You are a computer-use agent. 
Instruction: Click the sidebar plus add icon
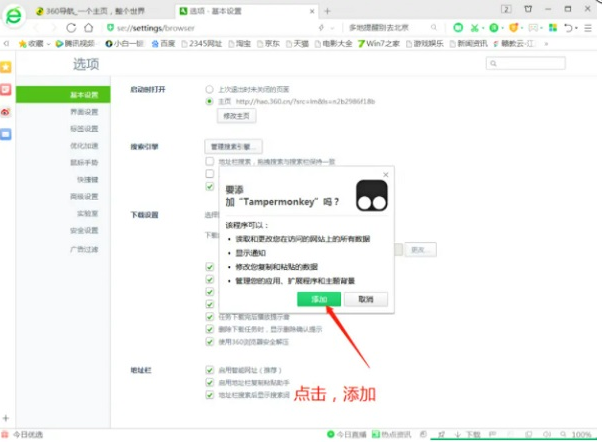click(x=6, y=418)
